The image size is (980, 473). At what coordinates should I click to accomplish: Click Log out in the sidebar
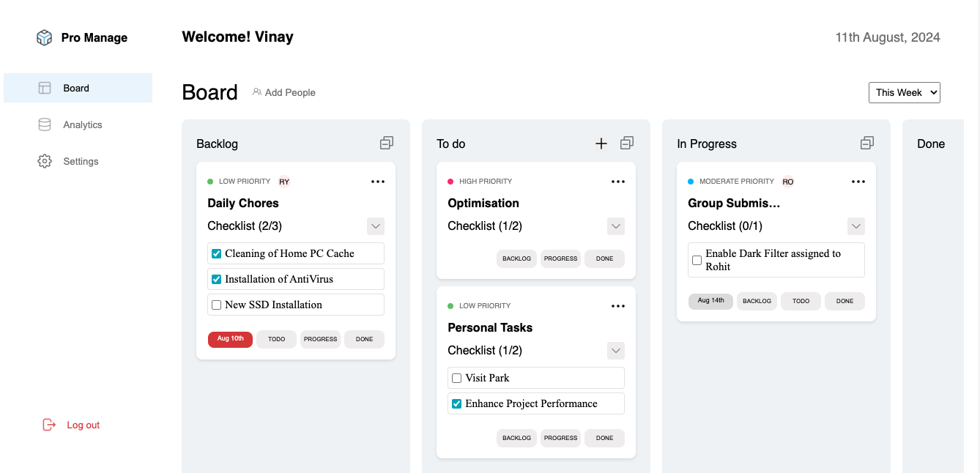click(82, 425)
